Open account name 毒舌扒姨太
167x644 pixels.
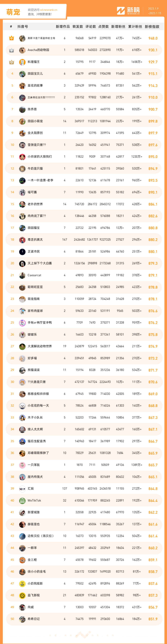35,240
